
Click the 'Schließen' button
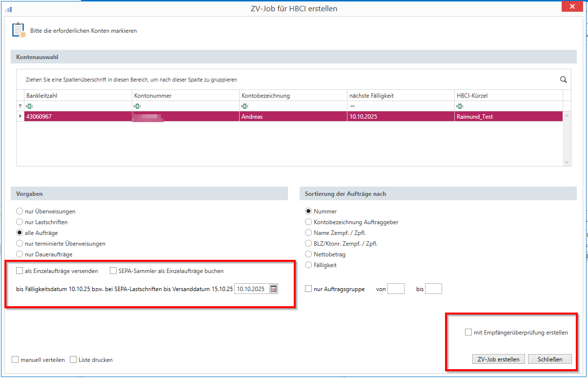click(549, 359)
